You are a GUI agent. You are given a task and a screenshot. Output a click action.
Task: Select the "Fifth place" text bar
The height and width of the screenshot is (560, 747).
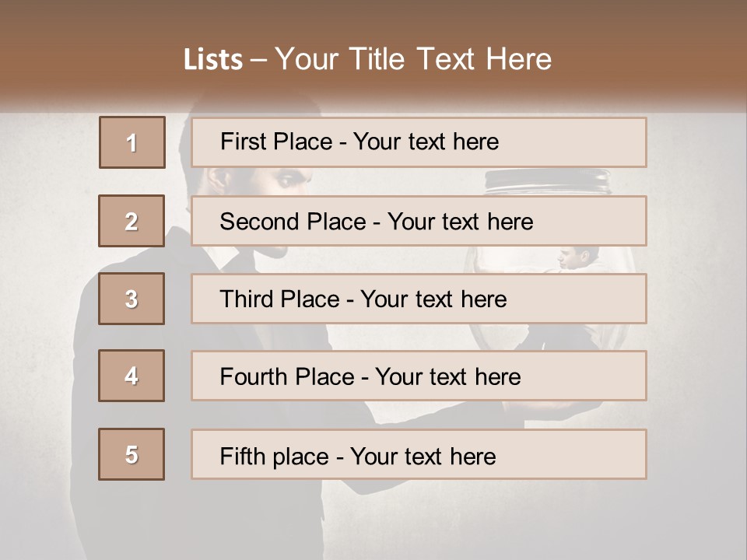coord(419,454)
